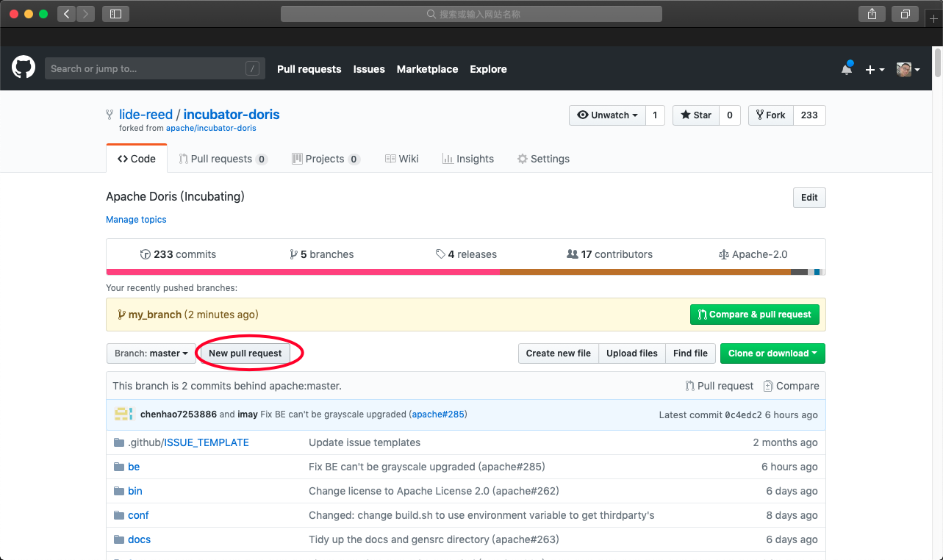Switch to the Wiki tab
Image resolution: width=943 pixels, height=560 pixels.
tap(401, 159)
